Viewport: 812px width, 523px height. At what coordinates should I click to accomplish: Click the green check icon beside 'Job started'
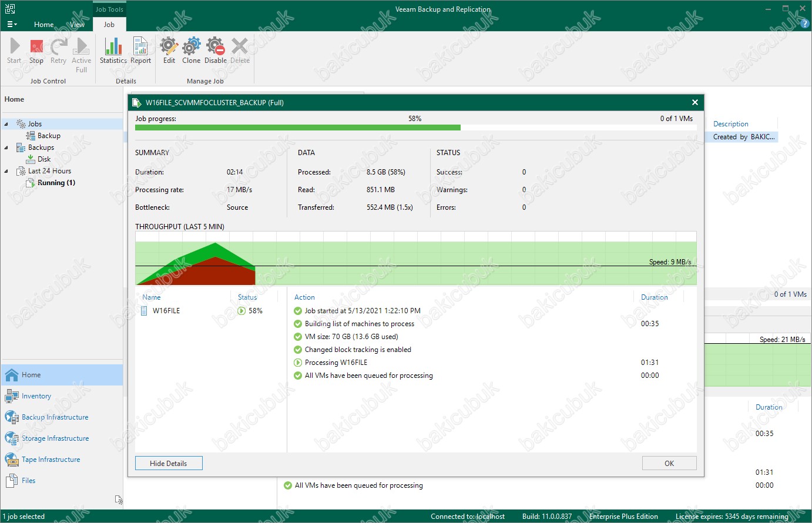click(298, 311)
